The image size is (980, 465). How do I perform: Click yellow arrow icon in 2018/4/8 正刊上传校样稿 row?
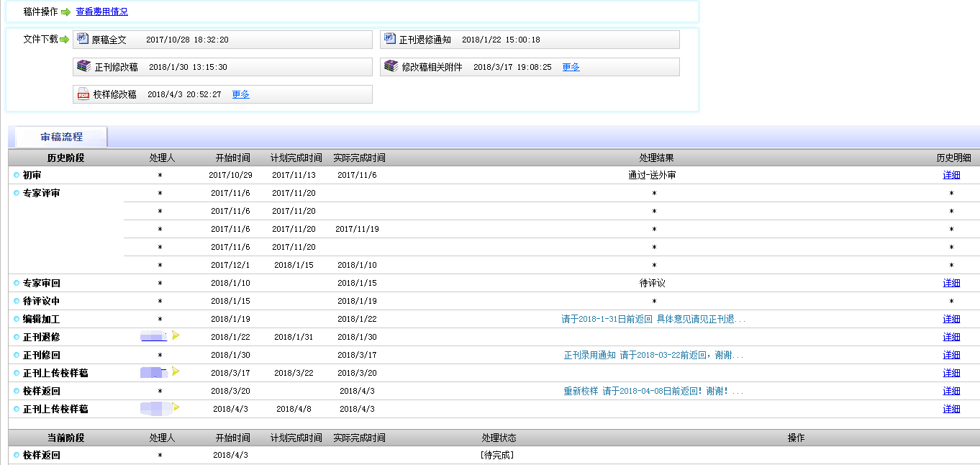point(176,407)
